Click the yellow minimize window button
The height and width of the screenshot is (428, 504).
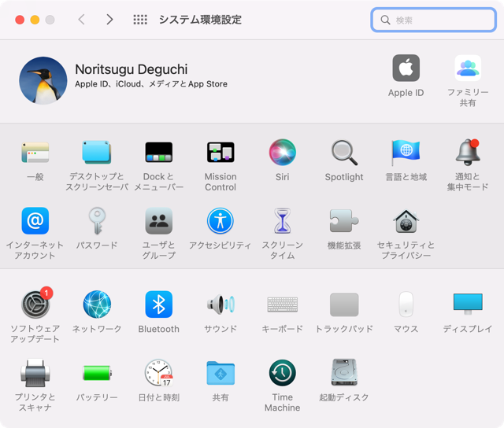(x=35, y=20)
